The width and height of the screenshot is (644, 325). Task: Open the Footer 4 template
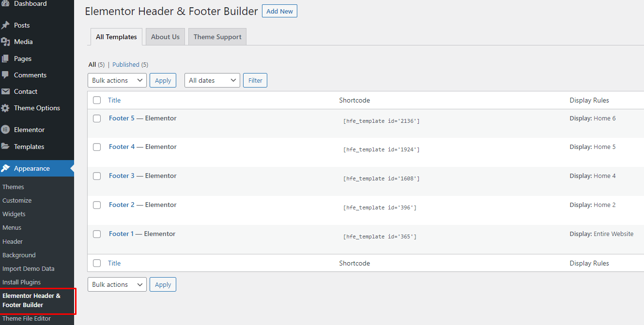(x=122, y=147)
